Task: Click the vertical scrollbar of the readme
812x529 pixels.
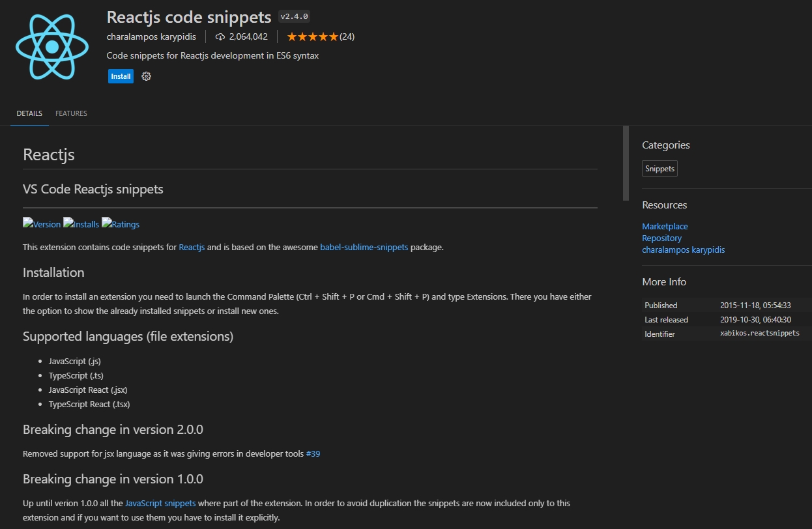Action: (626, 163)
